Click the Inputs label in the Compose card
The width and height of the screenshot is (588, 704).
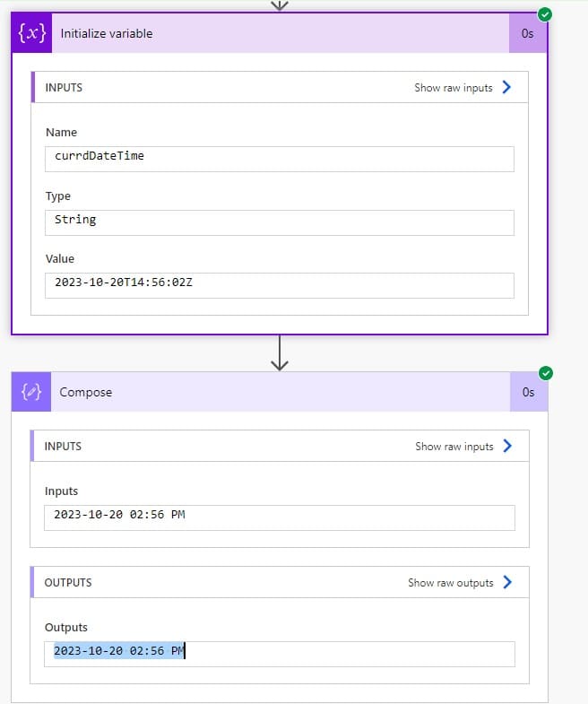[x=62, y=491]
